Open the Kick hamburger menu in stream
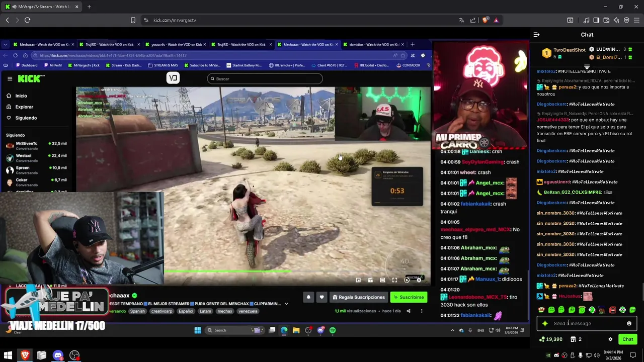 pyautogui.click(x=10, y=79)
